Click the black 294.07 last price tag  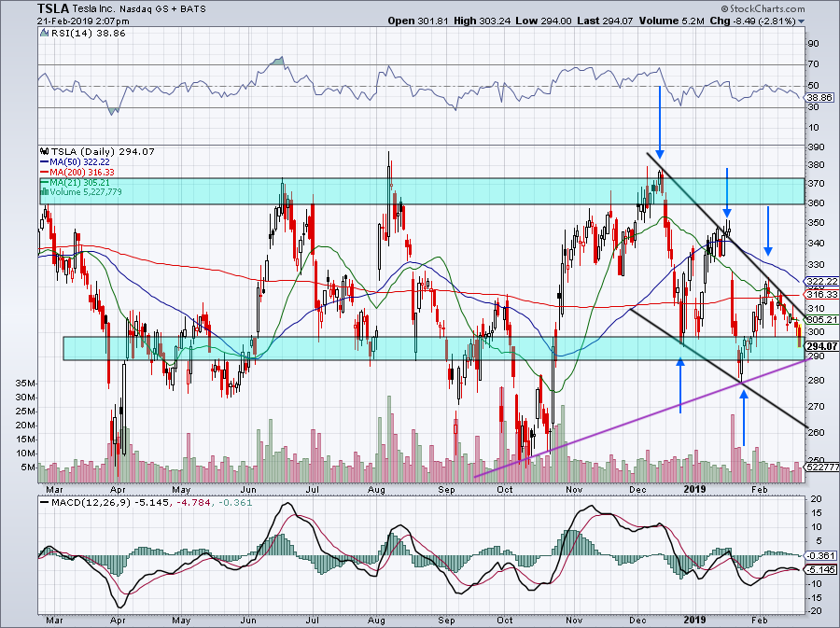[821, 346]
